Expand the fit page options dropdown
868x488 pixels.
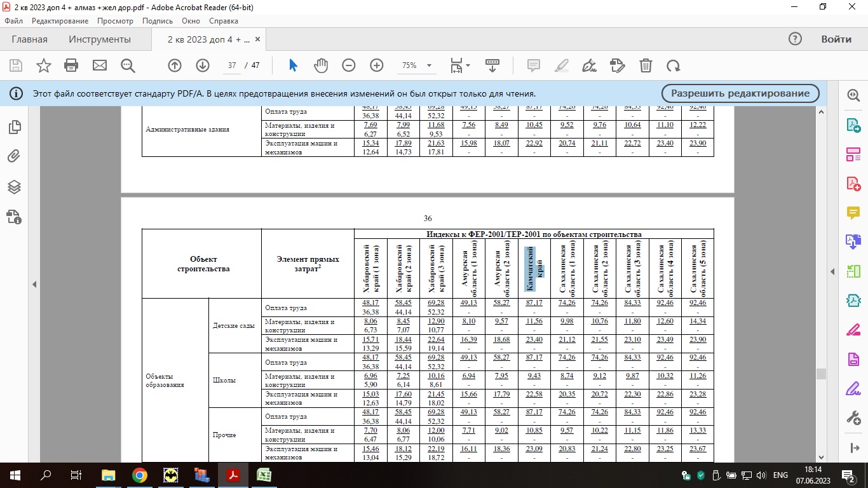(x=468, y=65)
